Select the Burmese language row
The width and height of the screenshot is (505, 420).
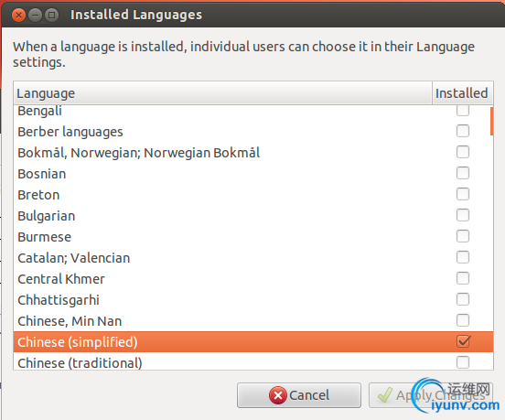coord(253,237)
